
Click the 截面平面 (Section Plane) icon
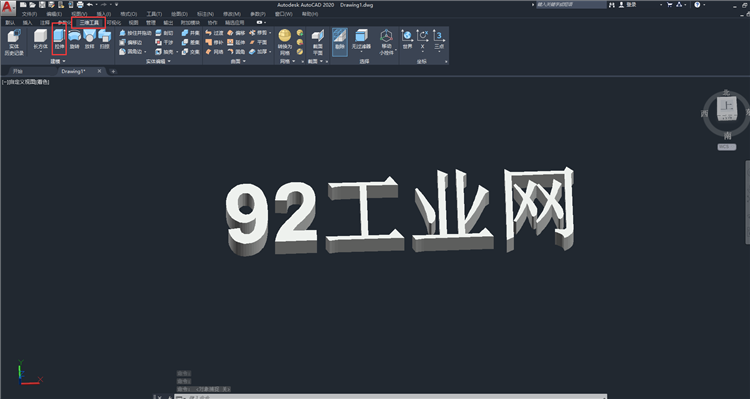click(318, 42)
